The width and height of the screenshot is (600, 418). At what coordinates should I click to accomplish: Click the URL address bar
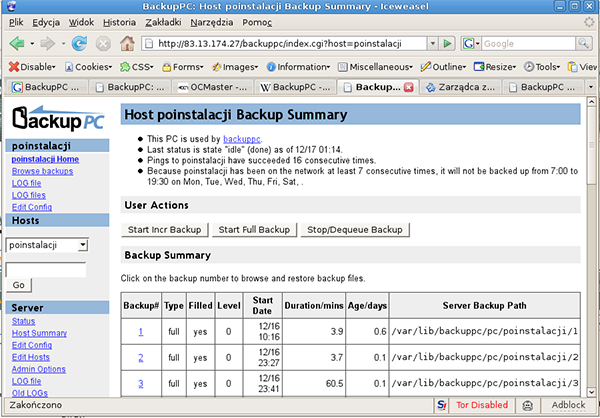pos(285,44)
